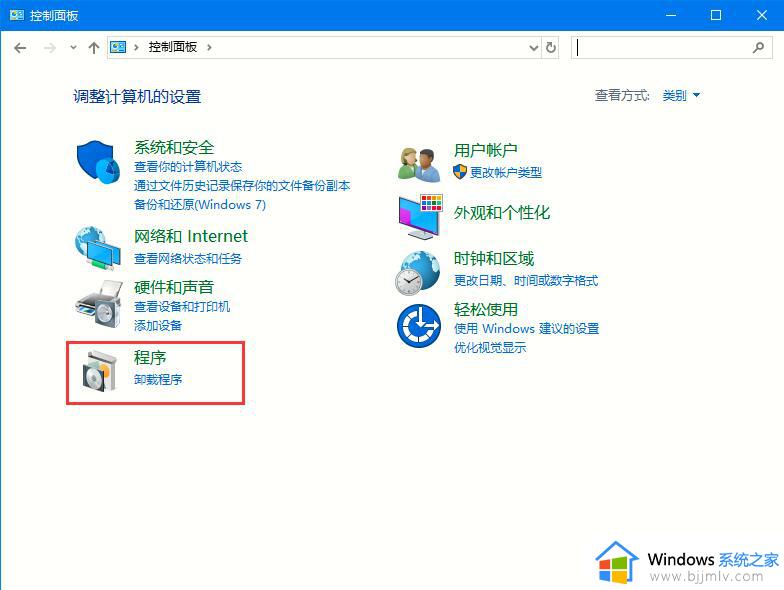Click the Forward arrow in navigation bar

click(x=50, y=48)
